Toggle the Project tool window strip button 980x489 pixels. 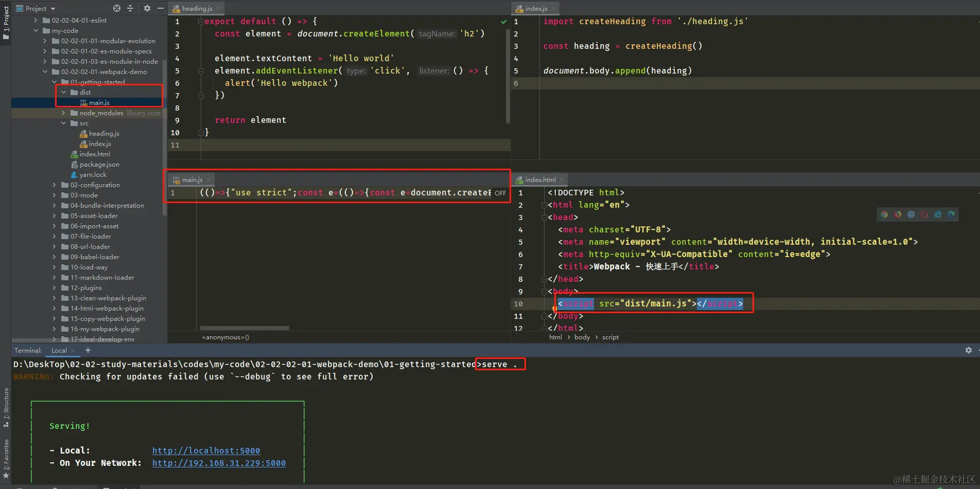6,22
